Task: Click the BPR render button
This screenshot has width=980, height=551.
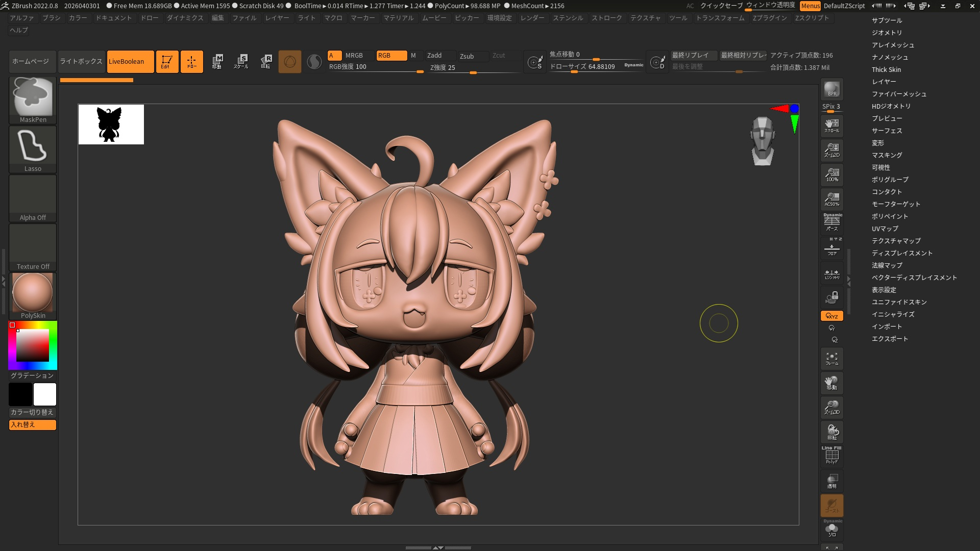Action: point(831,90)
